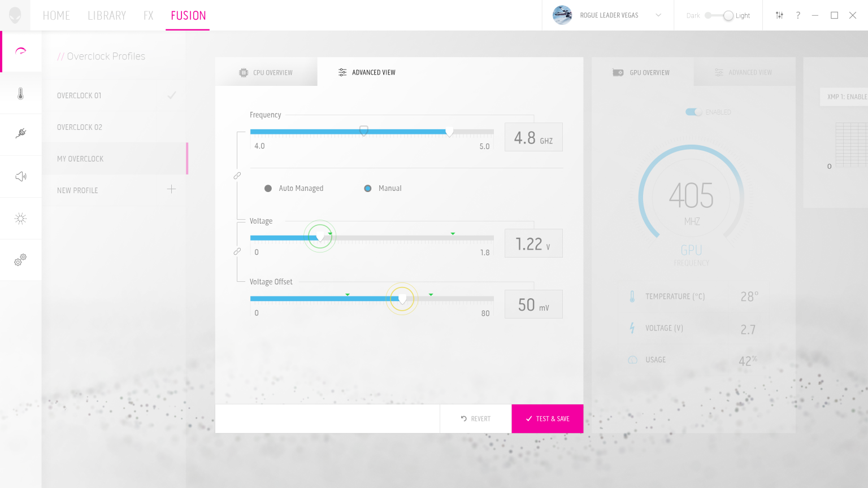
Task: Open application settings via the gears icon
Action: (x=20, y=260)
